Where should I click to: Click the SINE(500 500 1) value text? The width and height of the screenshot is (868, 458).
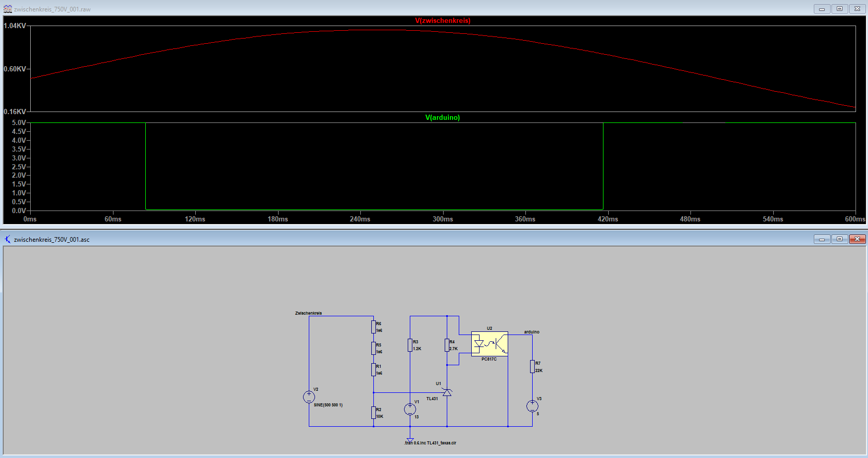[328, 405]
